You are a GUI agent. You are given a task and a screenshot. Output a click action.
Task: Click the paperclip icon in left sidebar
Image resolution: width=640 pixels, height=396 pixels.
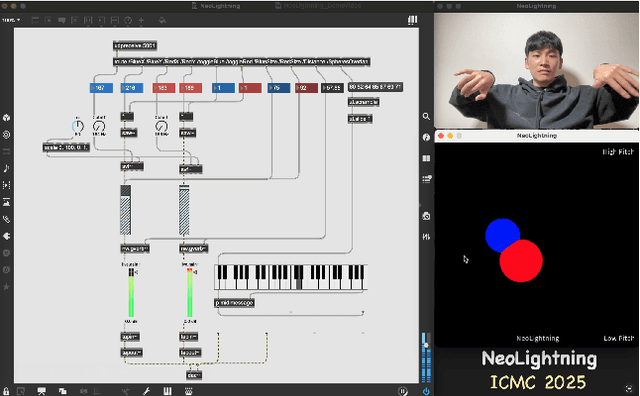[x=6, y=219]
